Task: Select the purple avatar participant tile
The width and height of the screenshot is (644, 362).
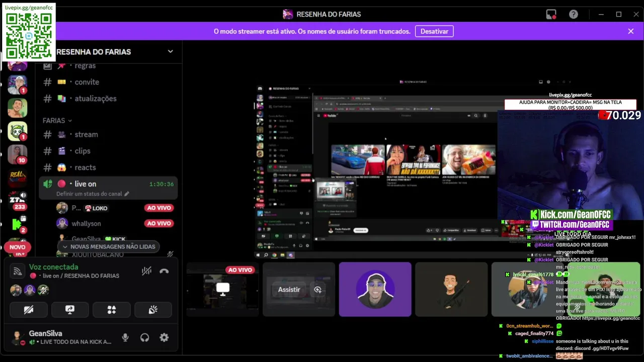Action: pos(375,290)
